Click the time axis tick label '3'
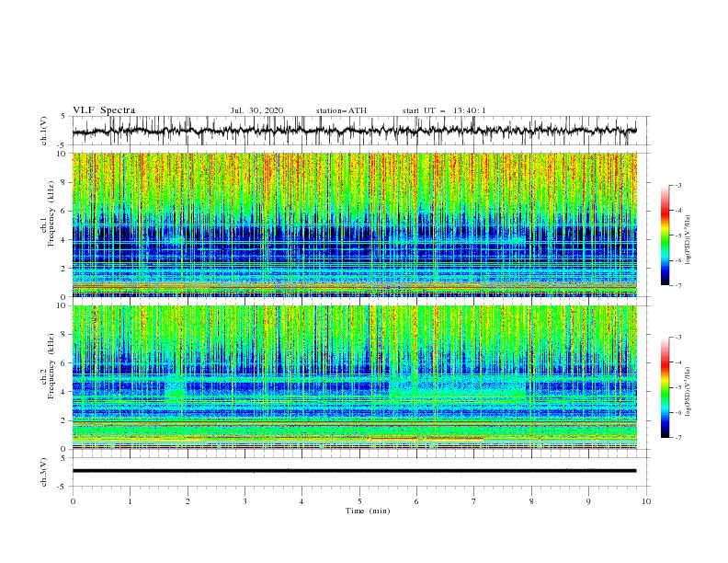Viewport: 728px width, 563px height. [x=245, y=501]
